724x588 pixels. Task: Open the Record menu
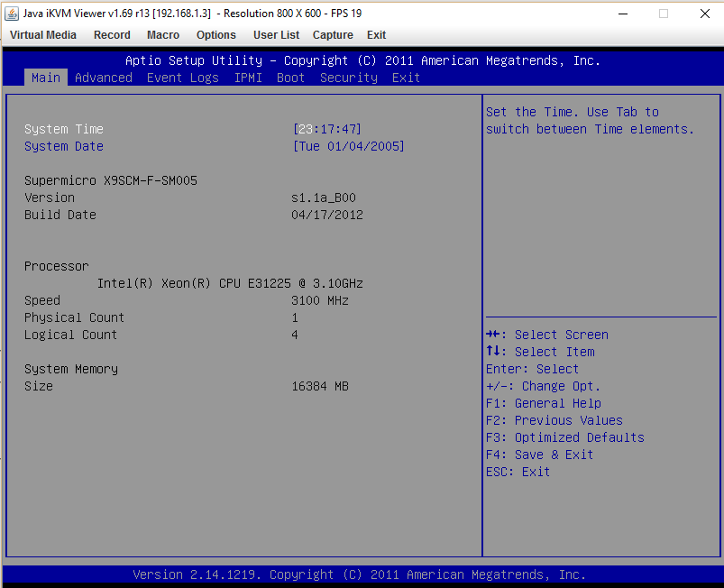[112, 35]
